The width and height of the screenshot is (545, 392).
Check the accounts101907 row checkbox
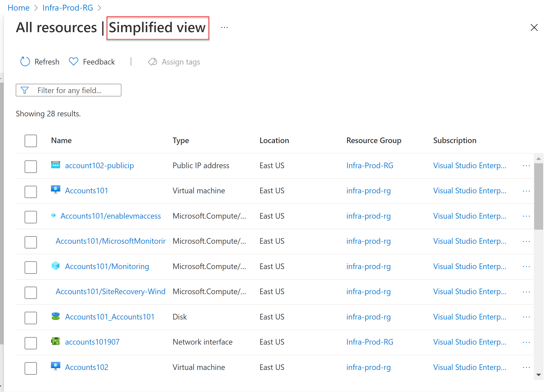(31, 343)
